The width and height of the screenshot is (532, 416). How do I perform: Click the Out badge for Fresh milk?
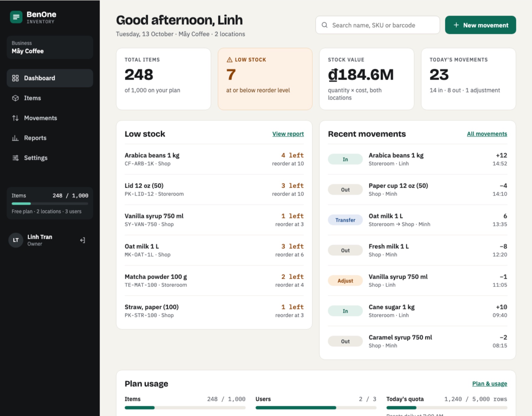coord(345,250)
